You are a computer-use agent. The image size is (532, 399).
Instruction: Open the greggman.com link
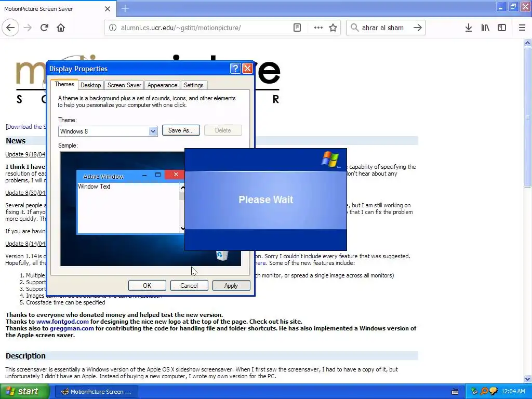72,328
